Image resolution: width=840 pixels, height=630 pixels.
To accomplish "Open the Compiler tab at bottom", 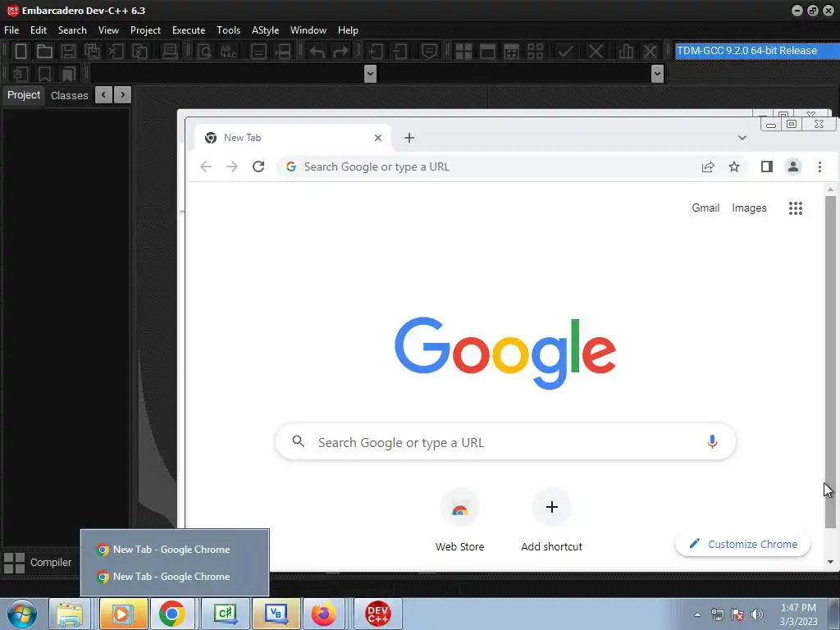I will 38,563.
